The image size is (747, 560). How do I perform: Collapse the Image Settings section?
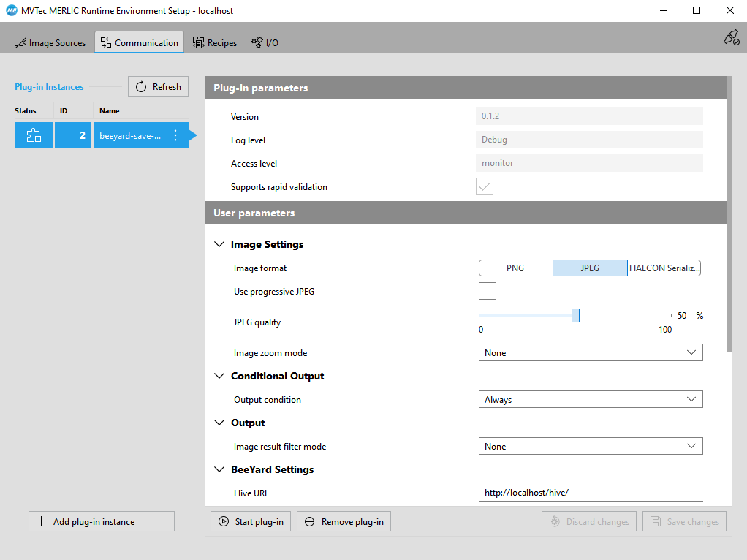pyautogui.click(x=219, y=245)
